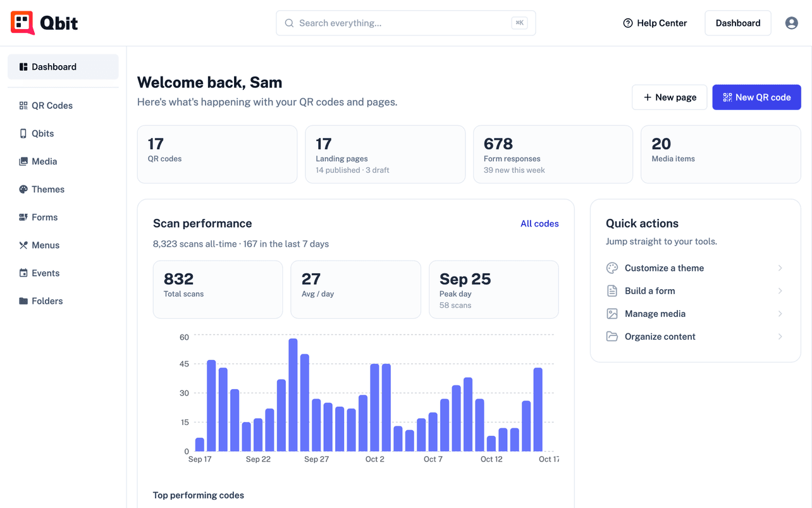Click the Qbit logo icon
This screenshot has height=508, width=812.
[23, 23]
